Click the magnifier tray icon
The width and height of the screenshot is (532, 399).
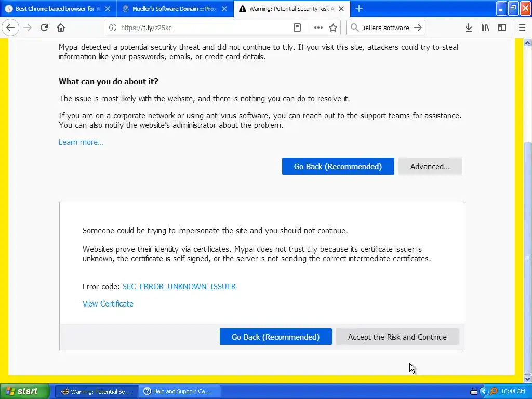point(494,392)
